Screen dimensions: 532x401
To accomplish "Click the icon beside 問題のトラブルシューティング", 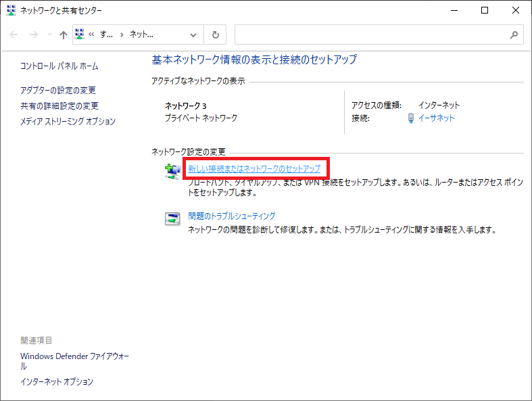I will [172, 219].
